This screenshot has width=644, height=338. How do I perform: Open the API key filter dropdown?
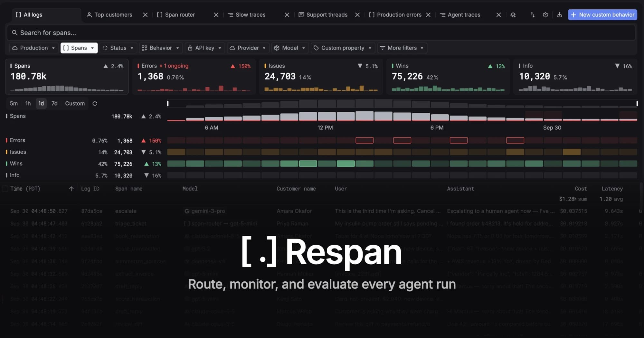[205, 48]
